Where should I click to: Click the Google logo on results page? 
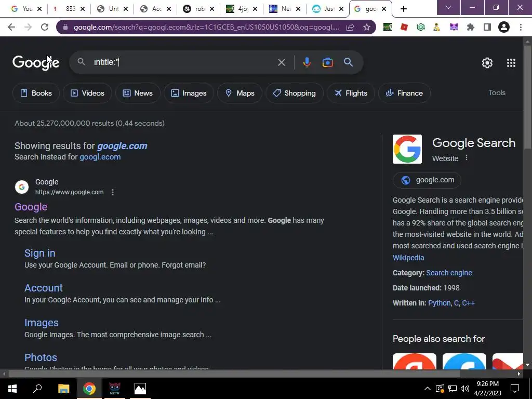[36, 63]
